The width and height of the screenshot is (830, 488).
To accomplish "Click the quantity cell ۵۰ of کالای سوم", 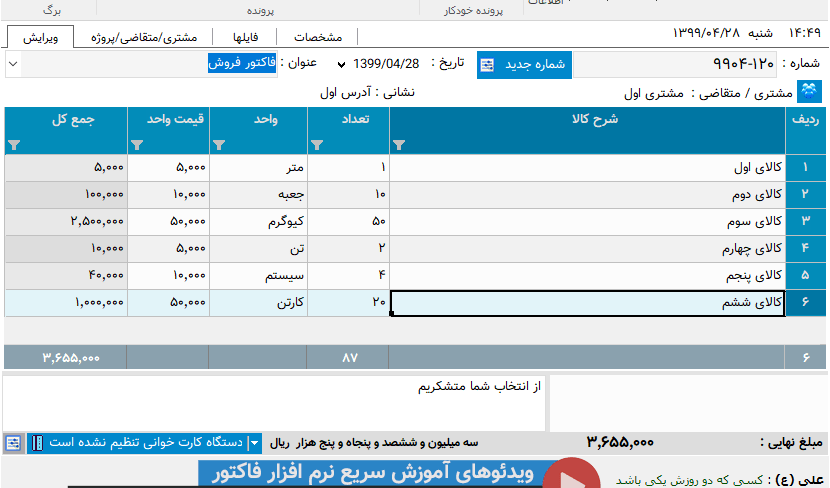I will point(348,221).
